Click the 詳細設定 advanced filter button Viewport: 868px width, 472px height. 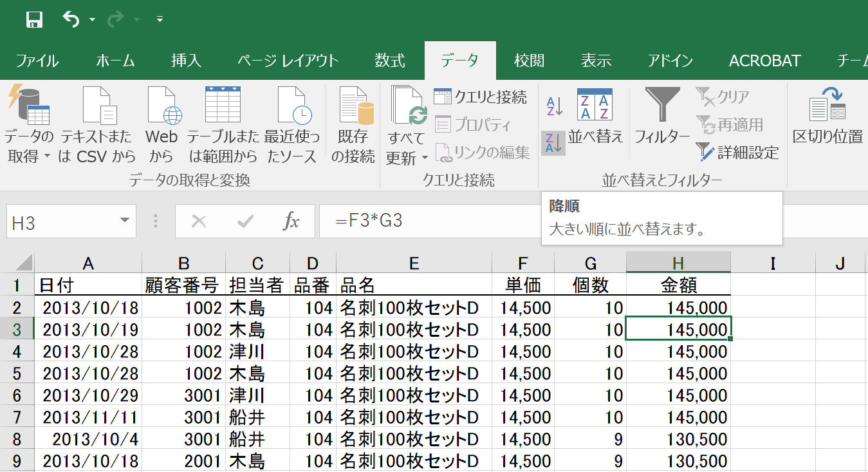[x=737, y=153]
